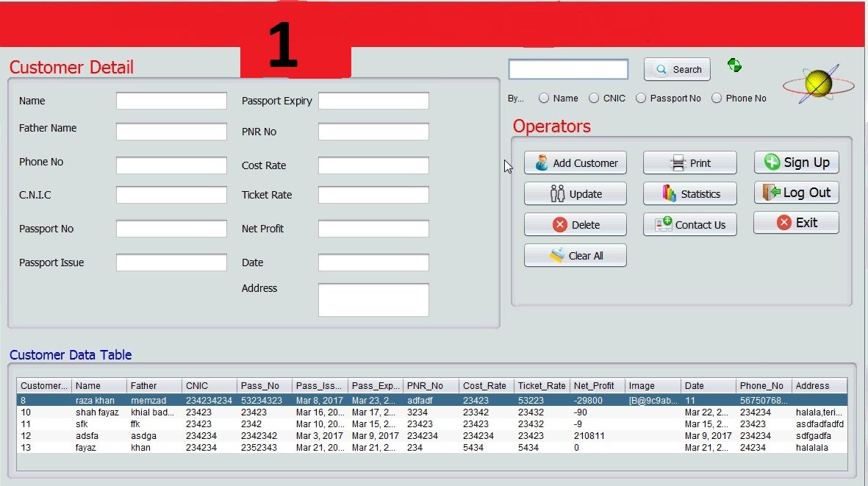Screen dimensions: 868x486
Task: Click the Date input field
Action: [373, 262]
